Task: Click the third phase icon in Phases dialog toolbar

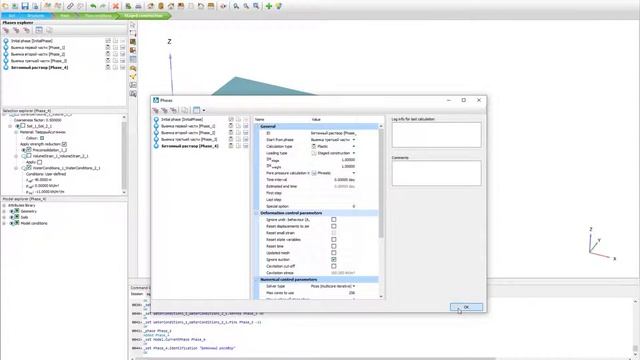Action: [174, 110]
